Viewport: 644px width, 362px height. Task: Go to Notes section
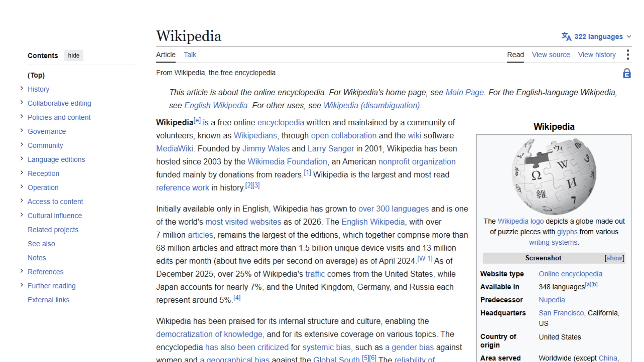(x=37, y=258)
